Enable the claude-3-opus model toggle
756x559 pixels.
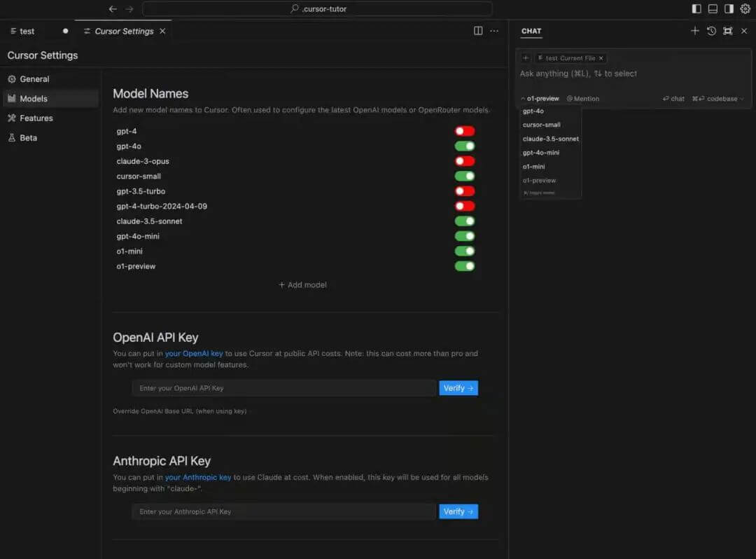465,161
